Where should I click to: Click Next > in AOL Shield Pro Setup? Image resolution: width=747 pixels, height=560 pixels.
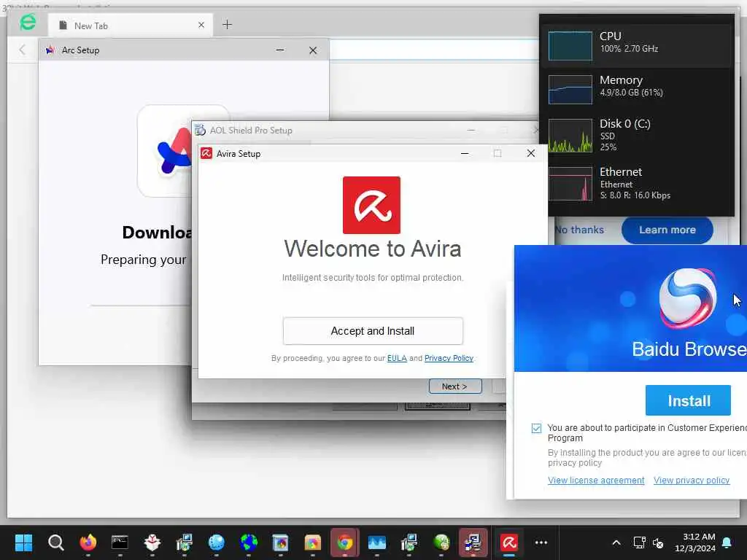coord(454,386)
